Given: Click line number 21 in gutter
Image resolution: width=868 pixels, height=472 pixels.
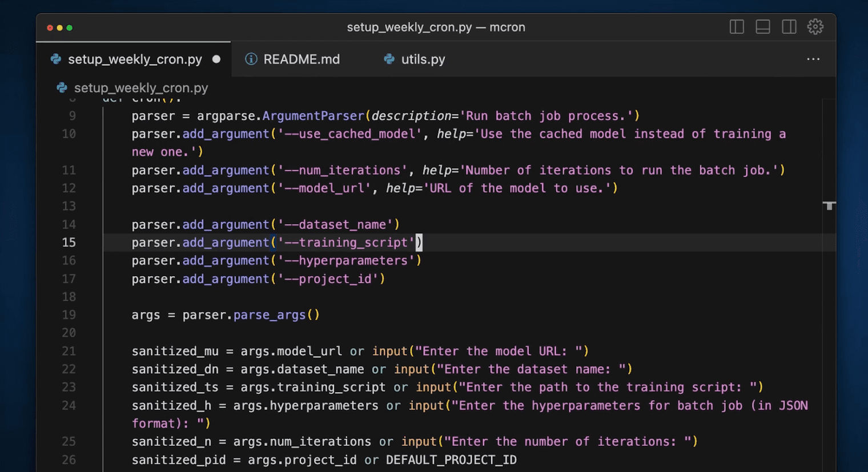Looking at the screenshot, I should coord(69,351).
